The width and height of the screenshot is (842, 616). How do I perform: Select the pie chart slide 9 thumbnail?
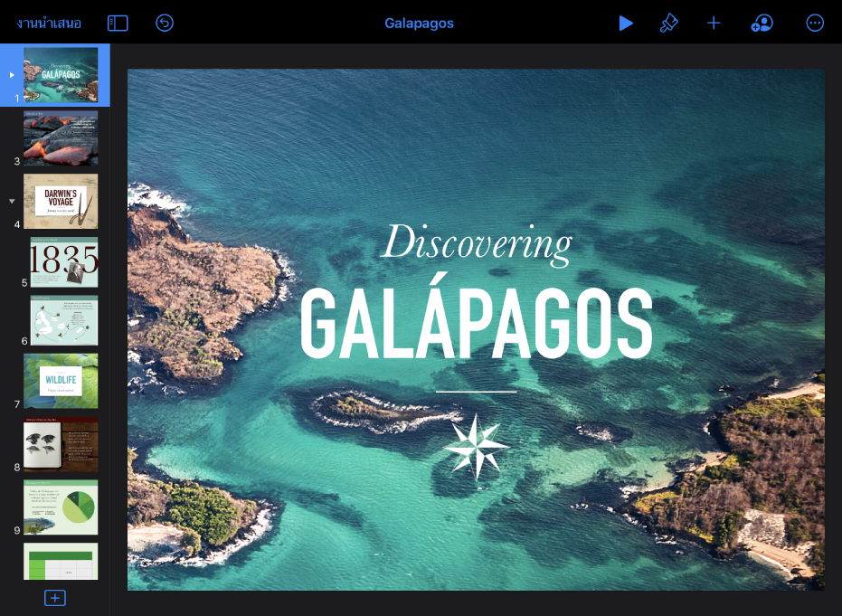[x=61, y=507]
